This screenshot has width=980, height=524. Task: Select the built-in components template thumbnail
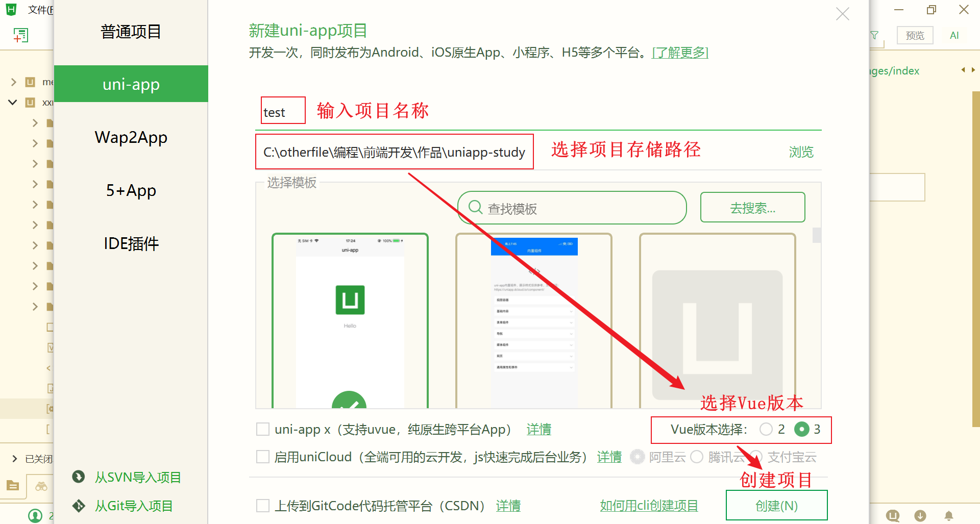tap(534, 321)
